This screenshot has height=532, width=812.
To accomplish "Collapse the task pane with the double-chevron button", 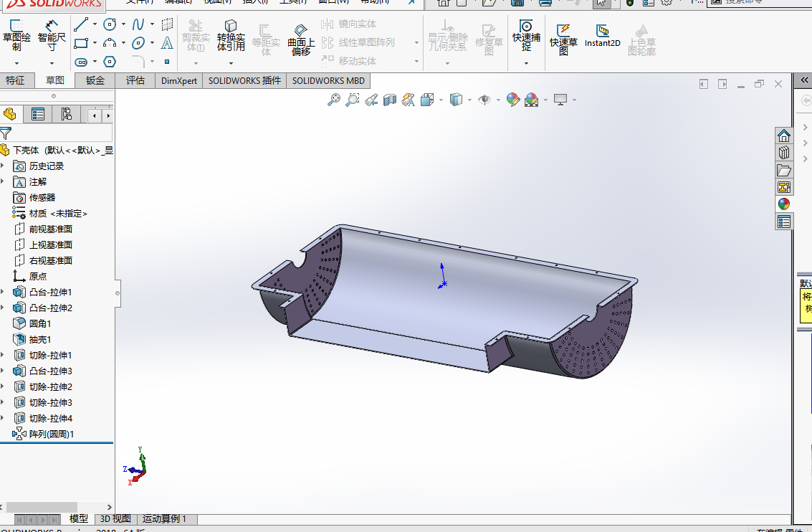I will (x=804, y=80).
